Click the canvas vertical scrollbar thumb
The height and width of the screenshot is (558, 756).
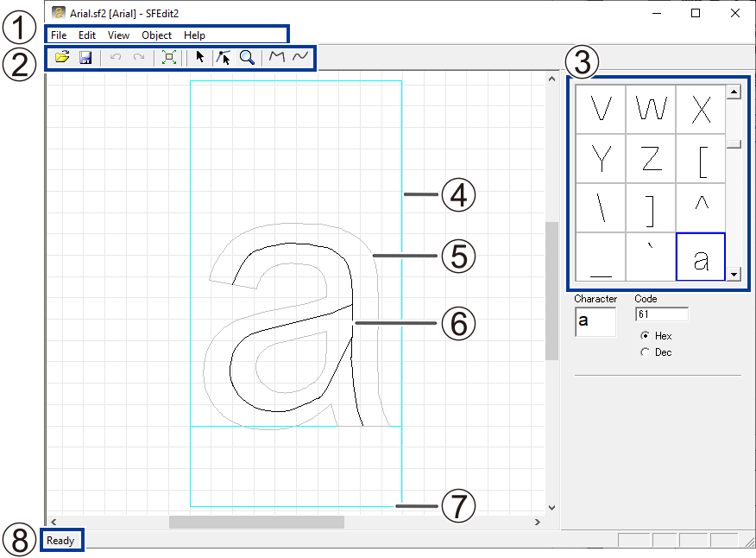coord(551,291)
